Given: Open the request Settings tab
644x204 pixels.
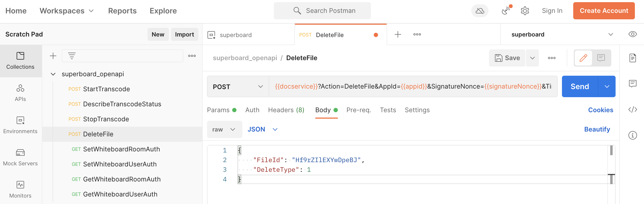Looking at the screenshot, I should [x=417, y=110].
